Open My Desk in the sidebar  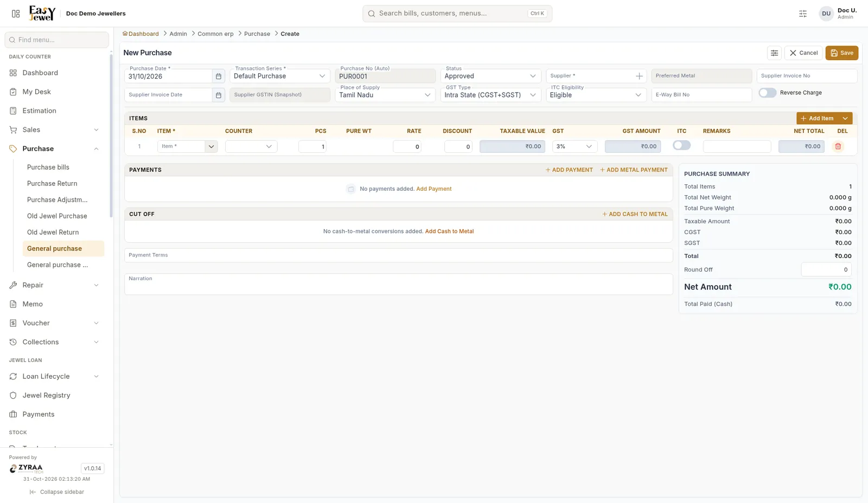point(36,92)
